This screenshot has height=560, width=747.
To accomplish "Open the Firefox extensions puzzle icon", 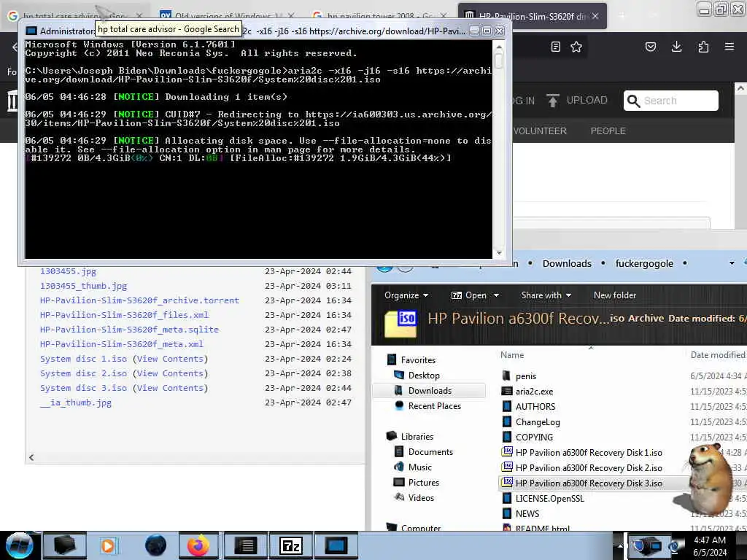I will point(703,47).
